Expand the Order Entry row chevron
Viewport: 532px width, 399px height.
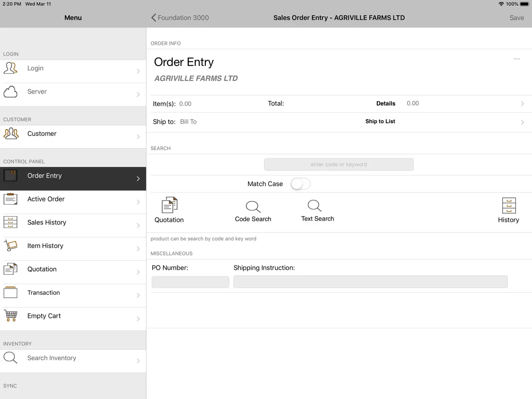coord(138,179)
